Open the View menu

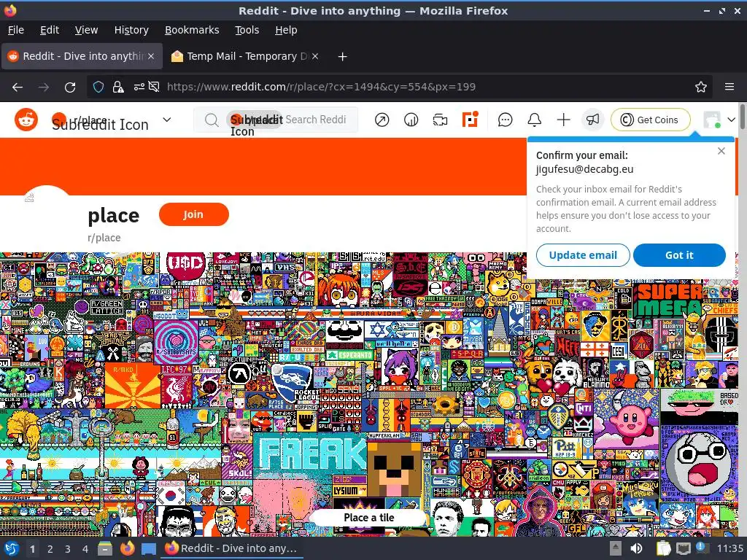point(86,30)
